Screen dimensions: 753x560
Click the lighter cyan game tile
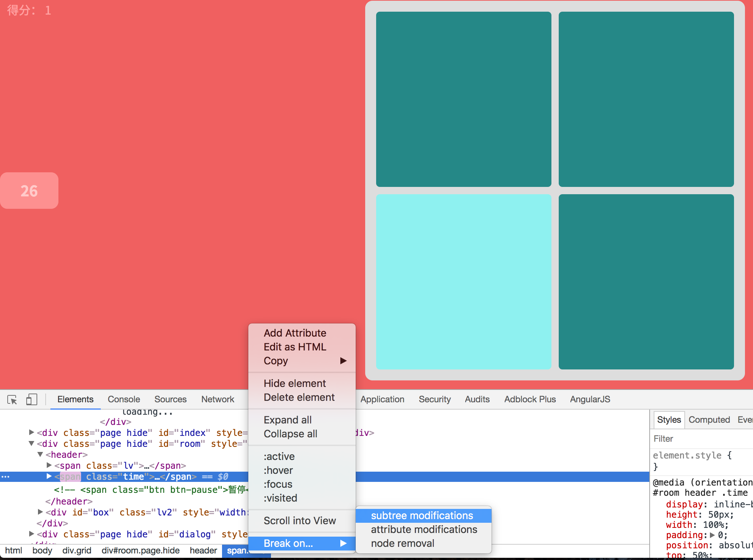[x=463, y=281]
